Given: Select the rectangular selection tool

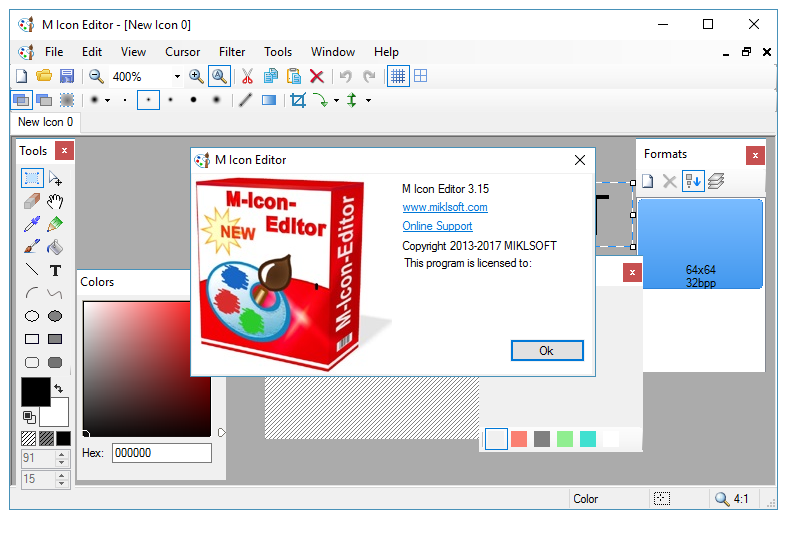Looking at the screenshot, I should point(32,178).
